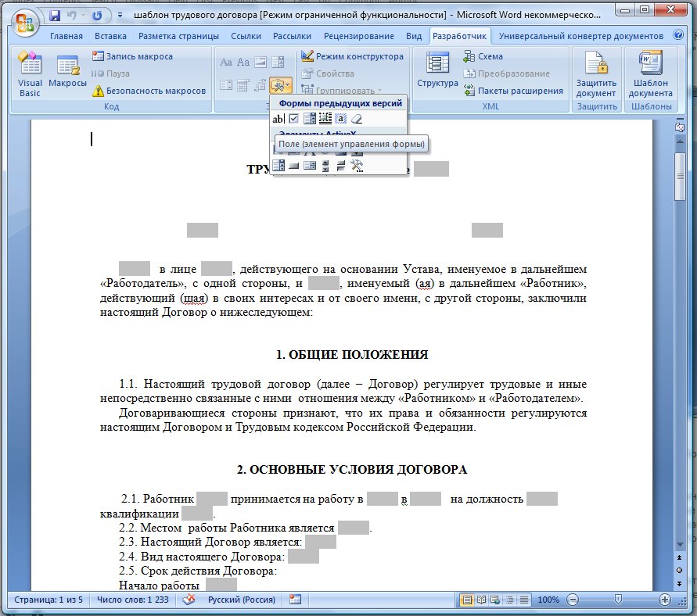Open Macro security (Безопасность макросов)
The width and height of the screenshot is (697, 616).
(149, 91)
